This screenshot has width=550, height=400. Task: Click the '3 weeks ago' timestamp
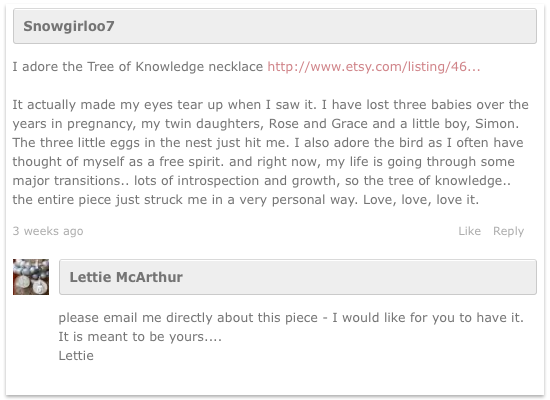point(48,231)
